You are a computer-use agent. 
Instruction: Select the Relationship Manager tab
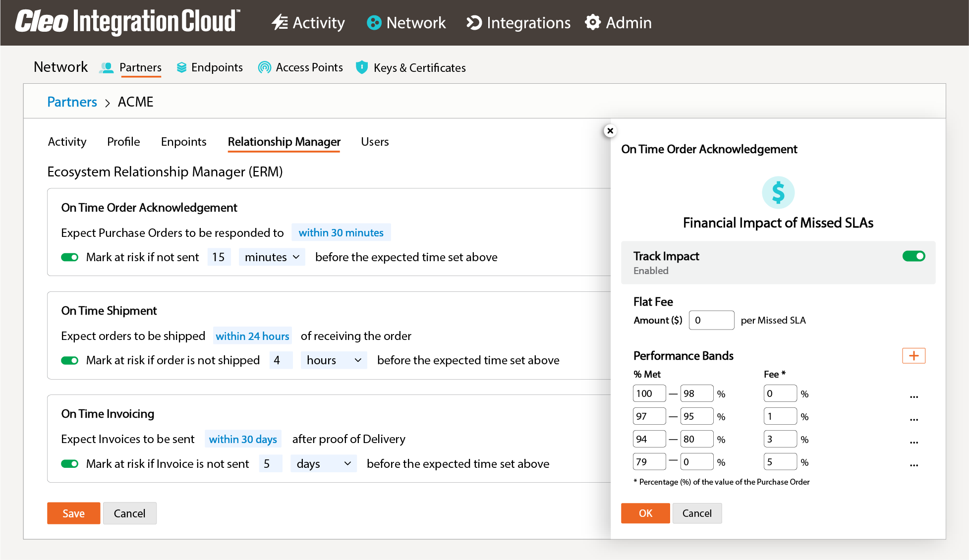pos(284,142)
